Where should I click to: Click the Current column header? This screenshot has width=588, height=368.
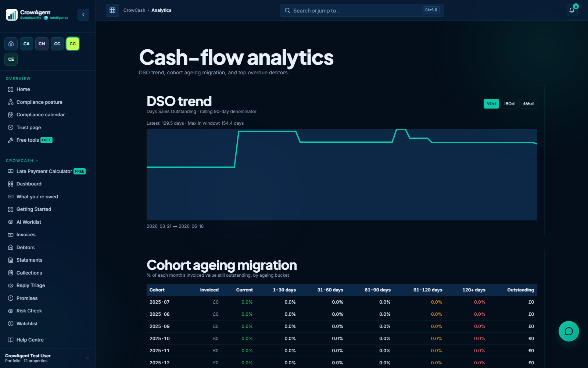coord(244,290)
